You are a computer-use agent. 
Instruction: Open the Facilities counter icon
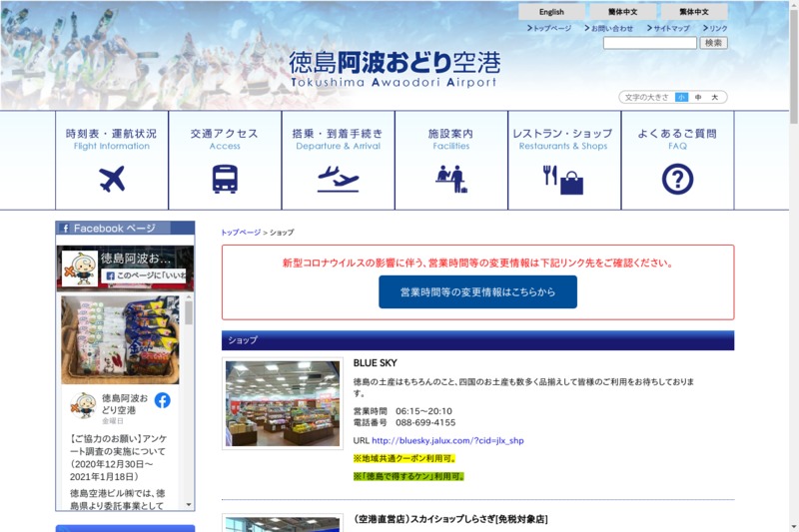pos(450,180)
